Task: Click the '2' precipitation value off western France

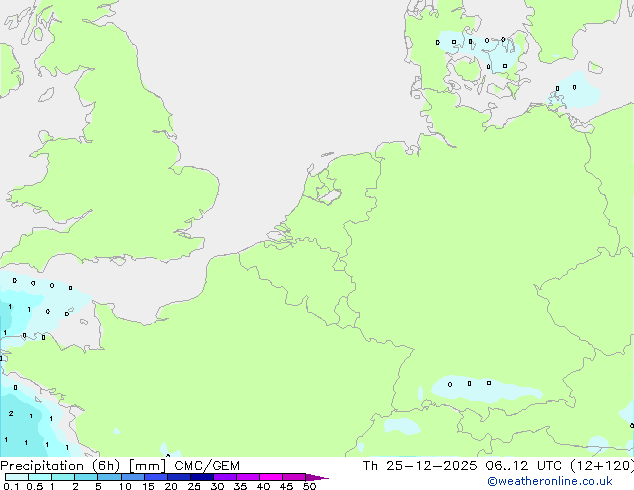Action: (11, 414)
